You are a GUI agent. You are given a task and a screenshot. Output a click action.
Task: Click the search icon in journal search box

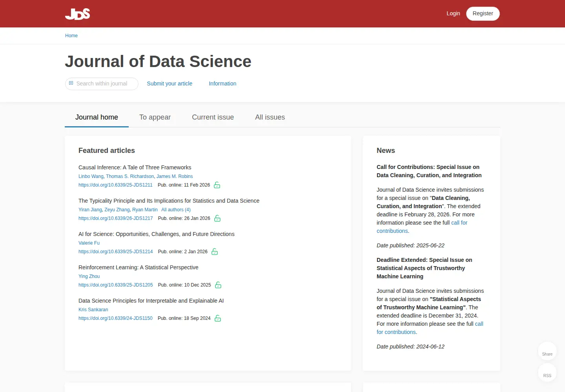pos(71,83)
